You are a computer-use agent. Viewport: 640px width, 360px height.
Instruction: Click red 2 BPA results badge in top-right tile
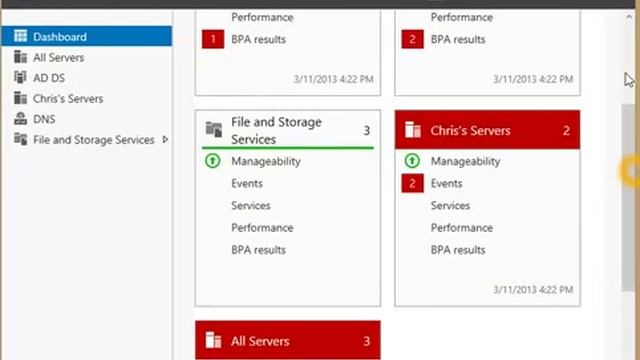pos(412,40)
